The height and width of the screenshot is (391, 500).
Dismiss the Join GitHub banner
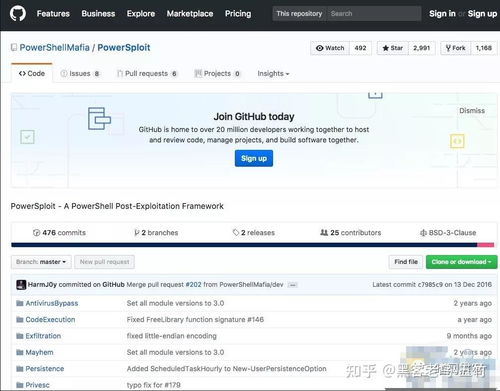click(x=472, y=111)
